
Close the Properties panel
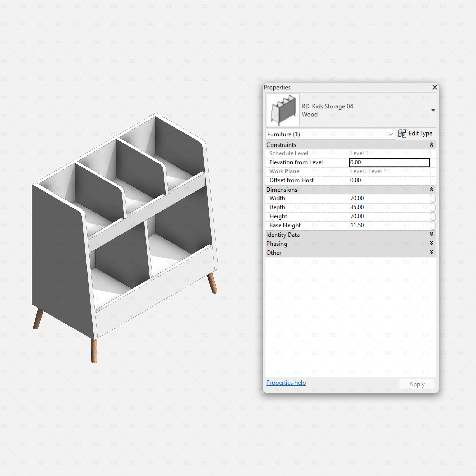click(x=434, y=87)
